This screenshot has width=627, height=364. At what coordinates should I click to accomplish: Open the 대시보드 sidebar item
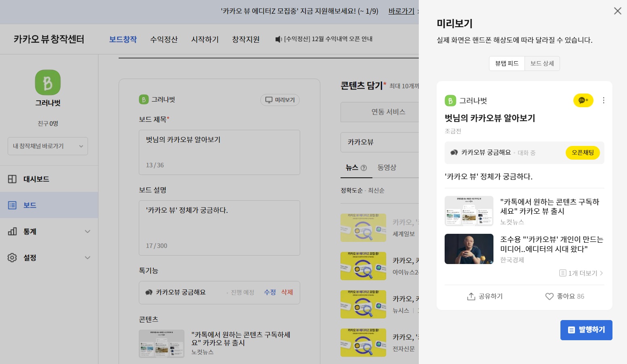point(49,179)
